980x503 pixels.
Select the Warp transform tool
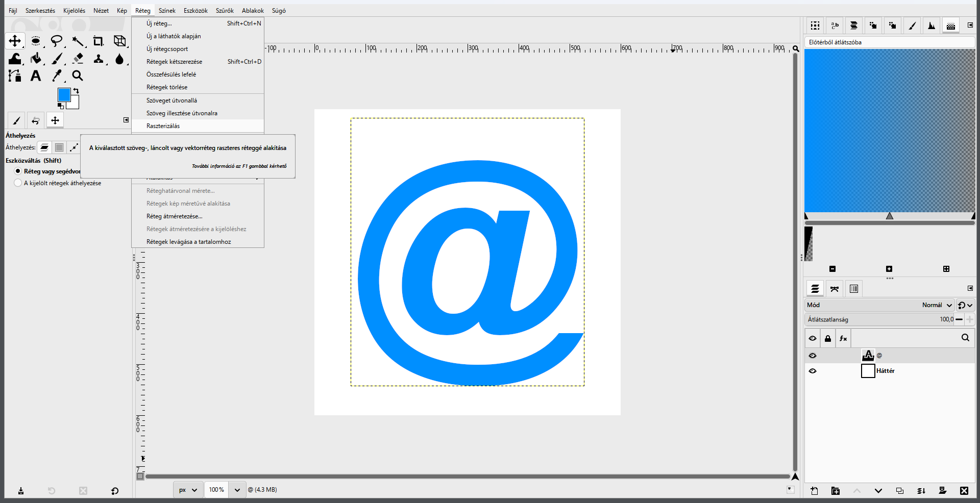click(15, 59)
